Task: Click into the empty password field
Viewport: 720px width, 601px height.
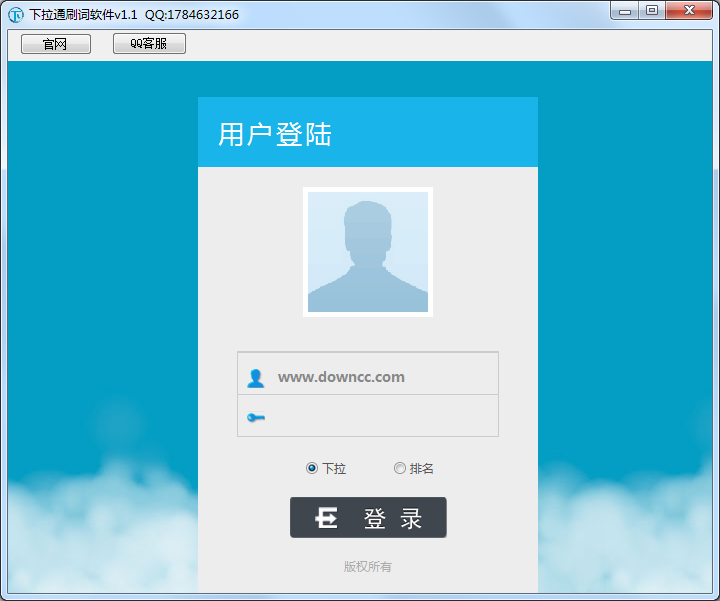Action: 380,417
